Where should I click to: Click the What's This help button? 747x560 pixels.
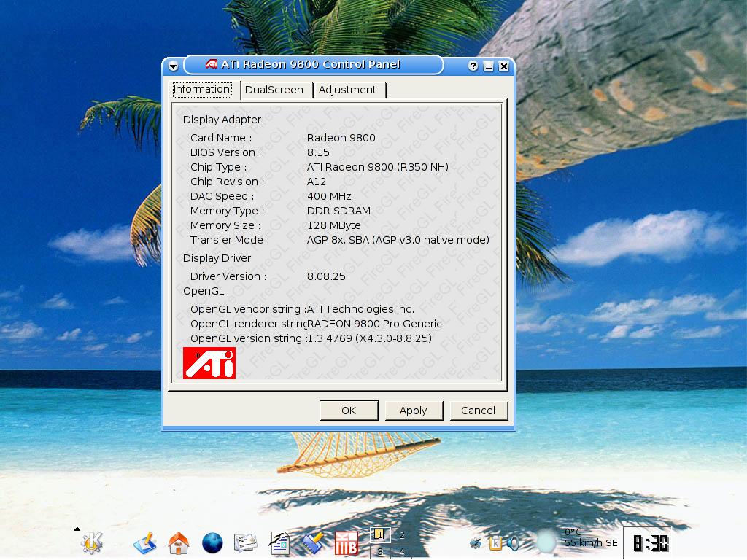pos(473,66)
